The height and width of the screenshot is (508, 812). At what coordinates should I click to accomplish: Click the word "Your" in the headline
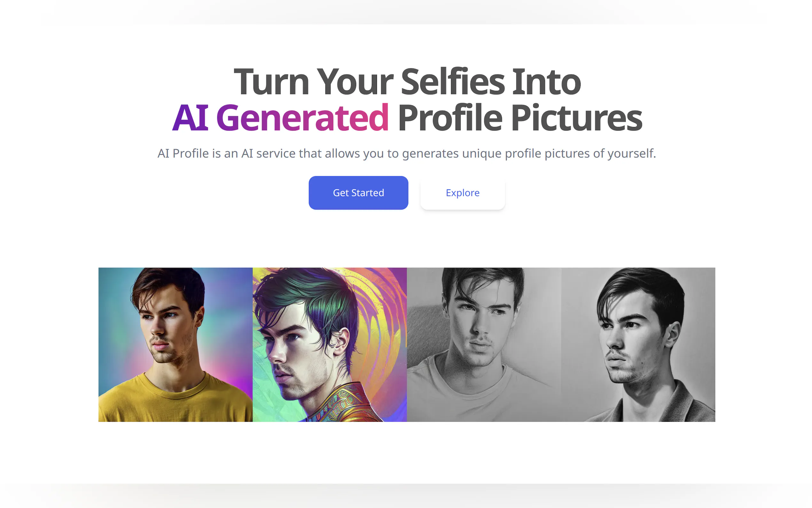355,82
